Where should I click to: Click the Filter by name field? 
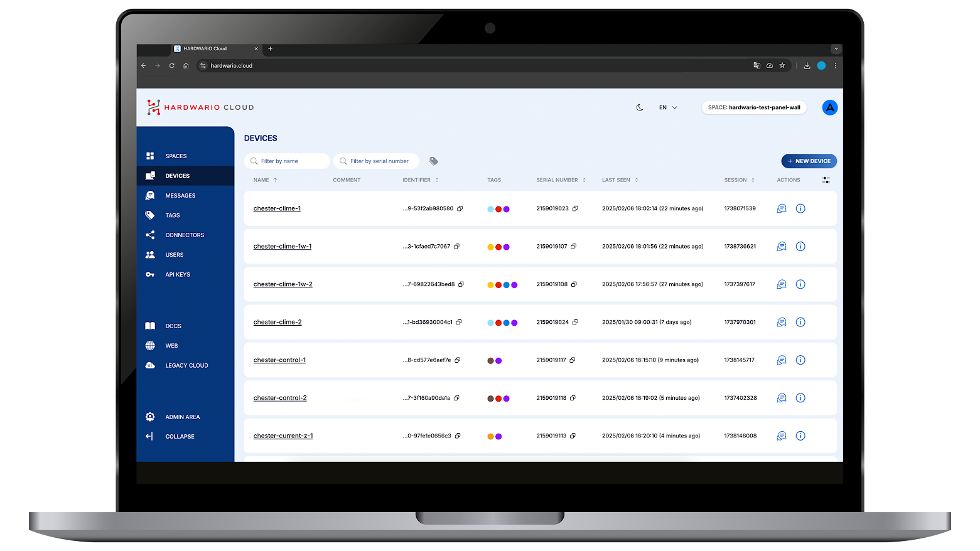[287, 161]
